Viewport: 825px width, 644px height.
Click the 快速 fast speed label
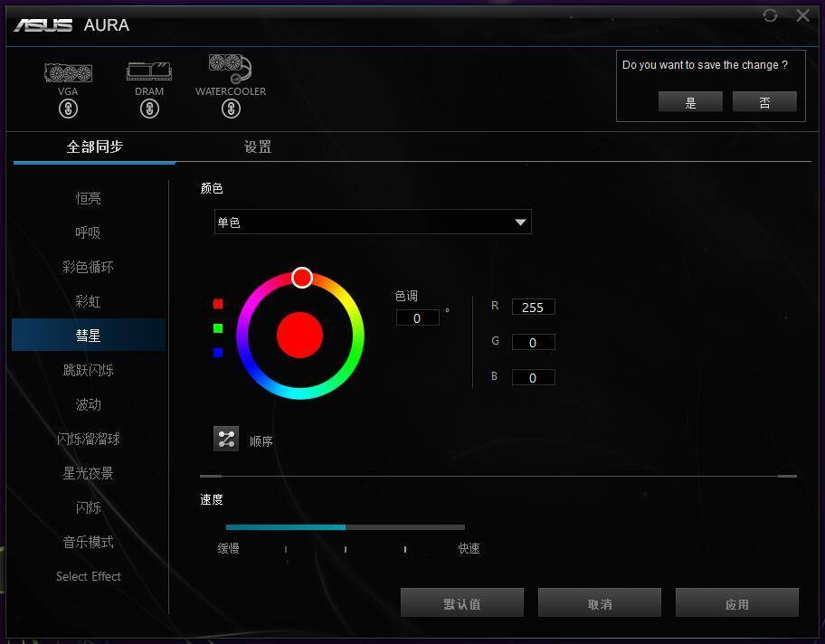coord(469,548)
